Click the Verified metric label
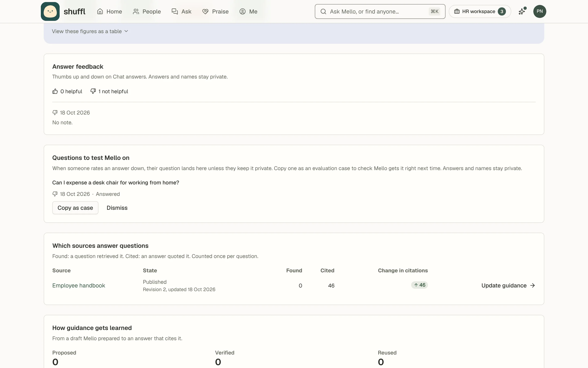 tap(225, 353)
